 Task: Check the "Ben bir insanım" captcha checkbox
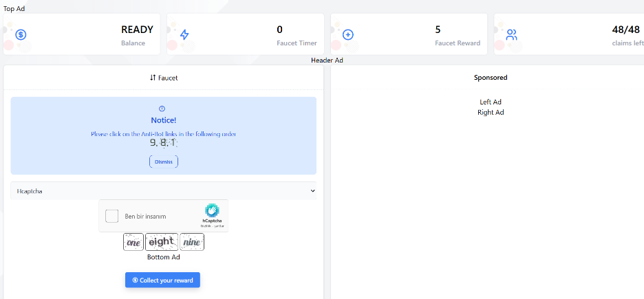pyautogui.click(x=111, y=217)
